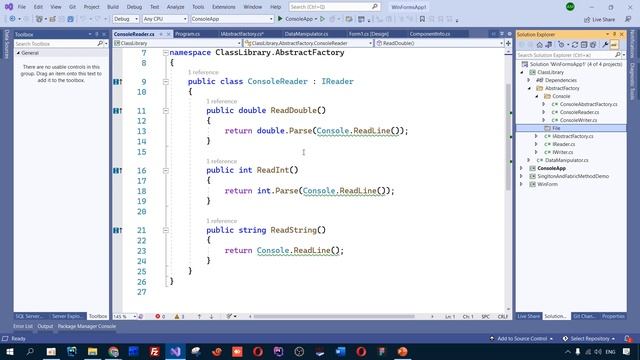Collapse the ReadString method outlining block
This screenshot has width=640, height=360.
point(166,230)
